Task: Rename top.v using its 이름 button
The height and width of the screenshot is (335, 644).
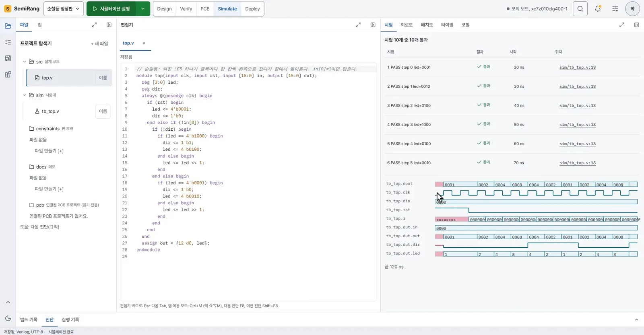Action: (103, 78)
